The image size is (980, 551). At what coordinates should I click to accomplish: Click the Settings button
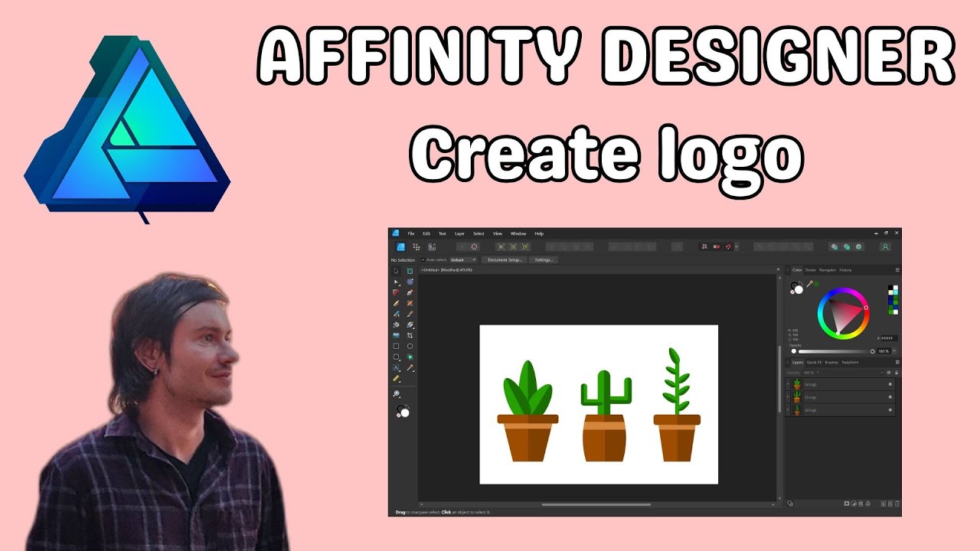544,259
